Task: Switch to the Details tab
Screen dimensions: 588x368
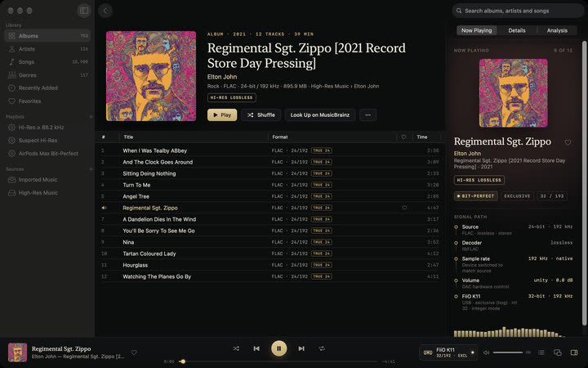Action: 517,30
